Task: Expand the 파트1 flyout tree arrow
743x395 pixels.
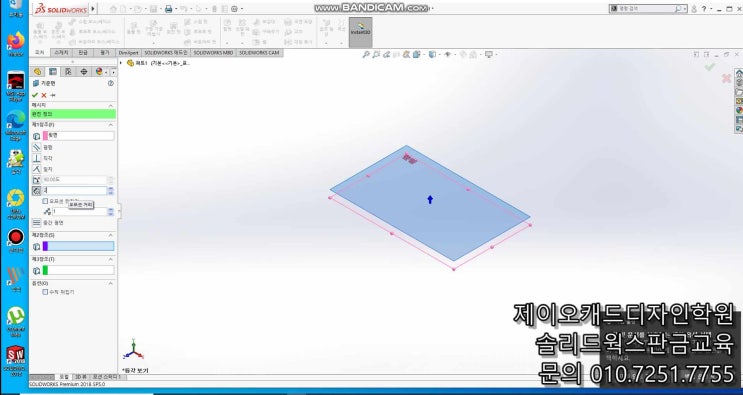Action: [121, 63]
